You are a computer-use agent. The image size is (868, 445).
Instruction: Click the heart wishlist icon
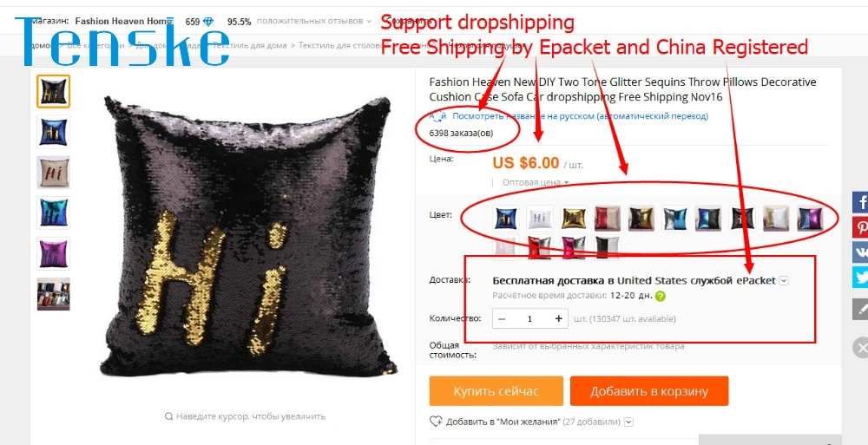coord(436,422)
